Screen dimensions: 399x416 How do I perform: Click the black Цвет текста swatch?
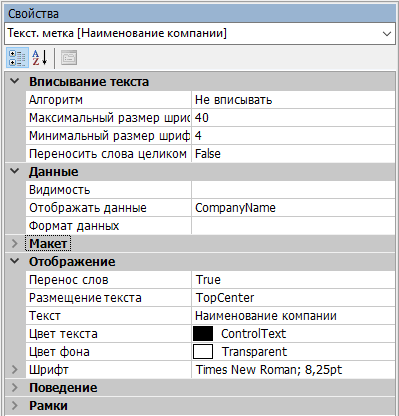click(x=203, y=334)
